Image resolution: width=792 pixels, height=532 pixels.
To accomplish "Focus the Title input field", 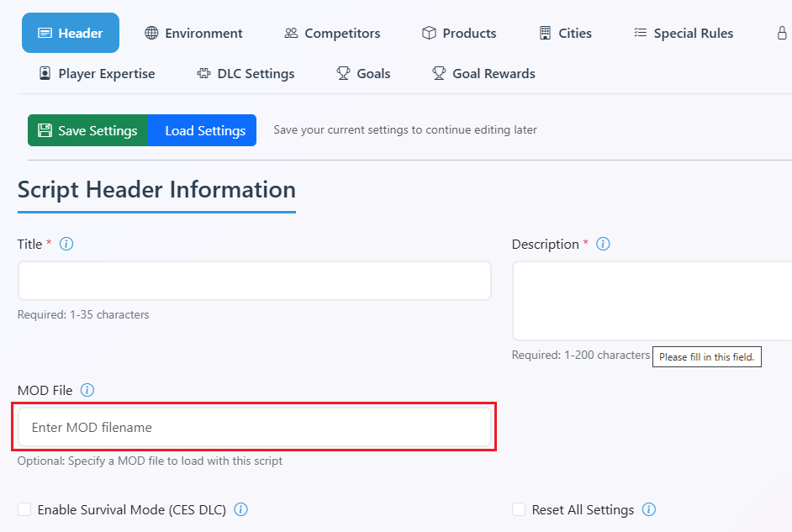I will [255, 281].
